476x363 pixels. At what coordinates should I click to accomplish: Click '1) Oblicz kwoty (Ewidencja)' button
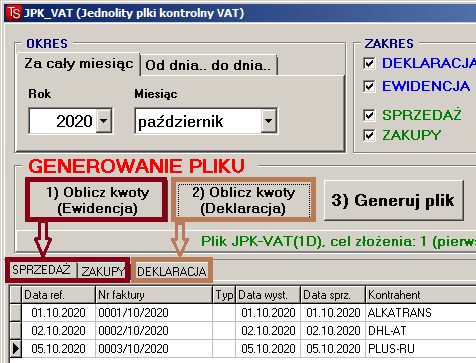pos(97,200)
